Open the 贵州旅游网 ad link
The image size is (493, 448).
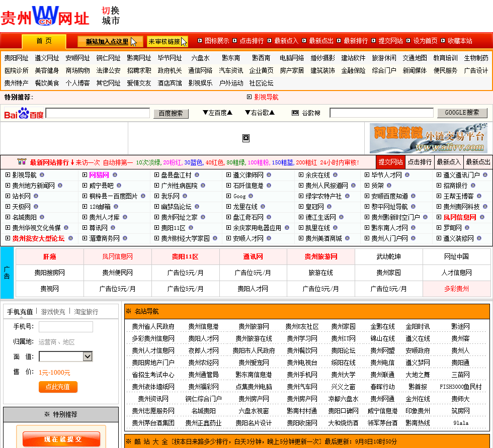point(321,256)
